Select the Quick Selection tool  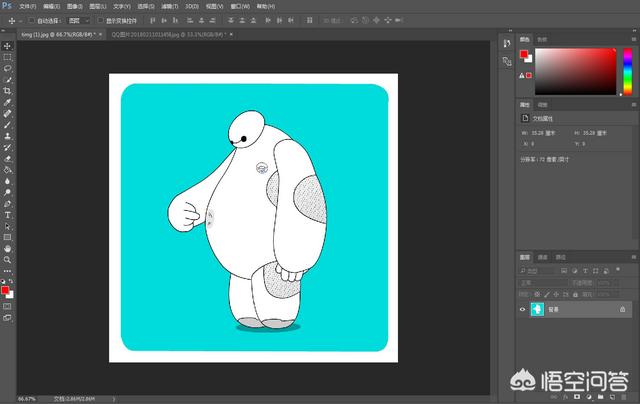pyautogui.click(x=7, y=80)
